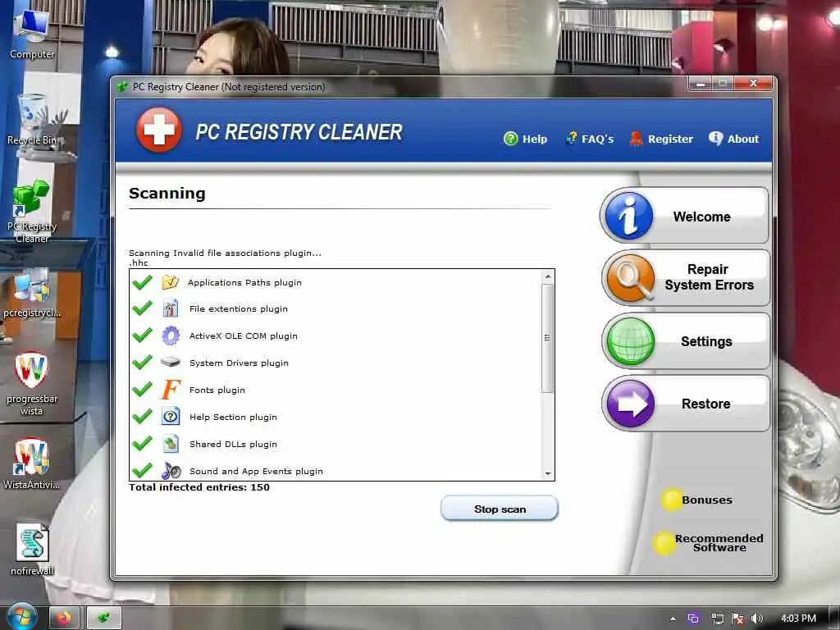The height and width of the screenshot is (630, 840).
Task: Select Help Section plugin row
Action: tap(336, 417)
